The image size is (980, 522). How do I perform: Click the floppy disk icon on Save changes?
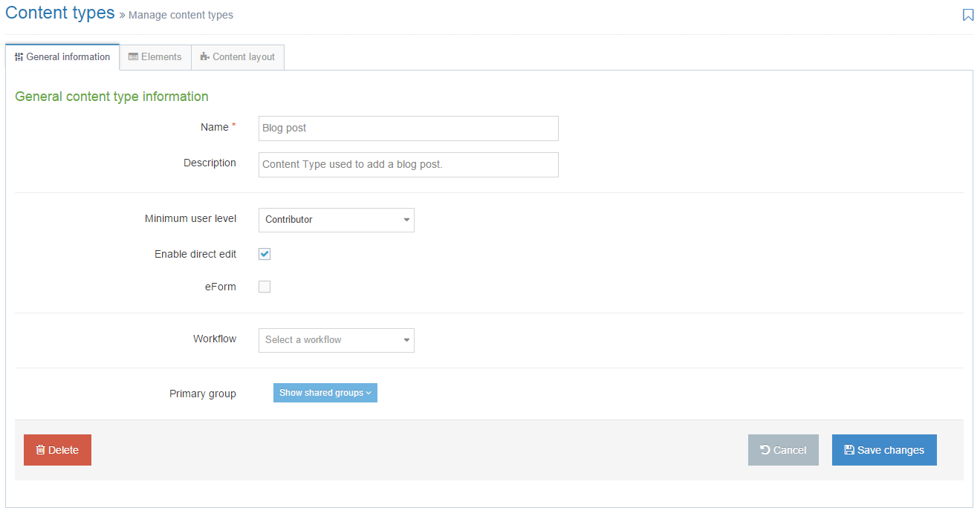(x=849, y=450)
